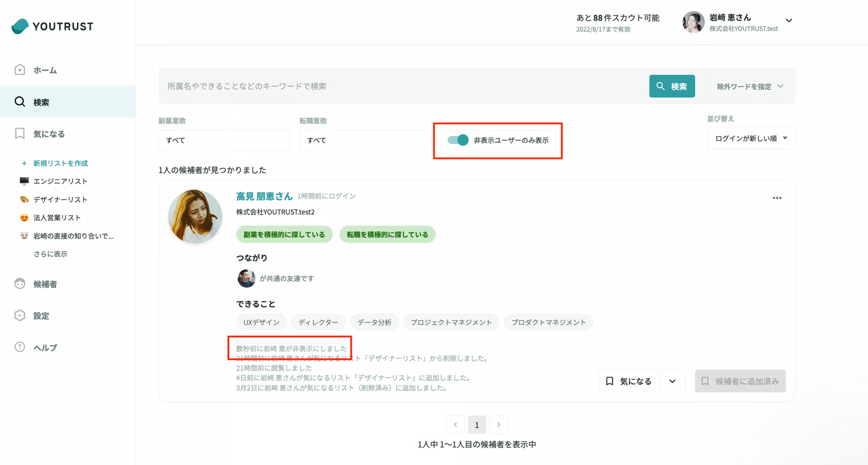Select the ホーム icon in the sidebar
Screen dimensions: 868x465
click(19, 70)
